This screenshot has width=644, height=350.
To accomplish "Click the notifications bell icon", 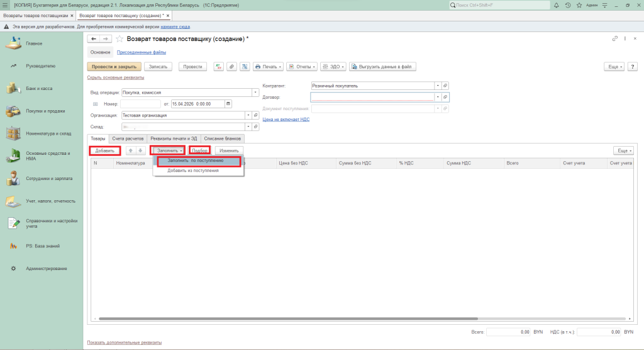I will tap(557, 5).
